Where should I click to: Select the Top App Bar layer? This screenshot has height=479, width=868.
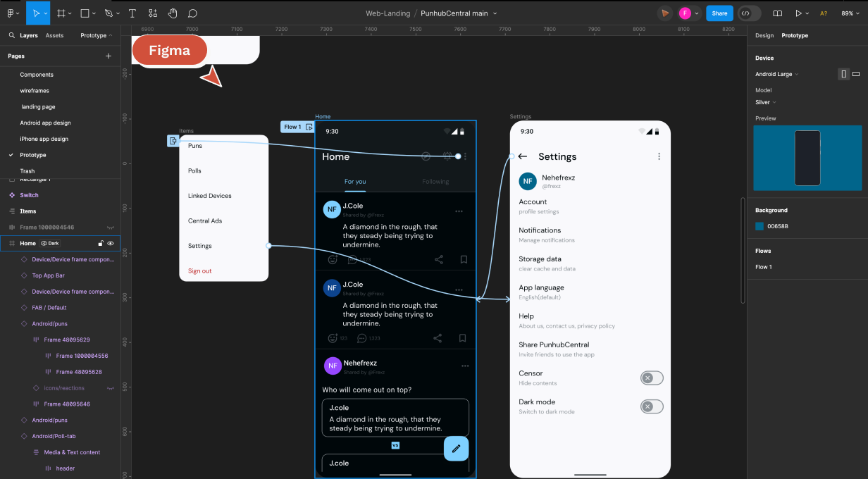point(48,275)
